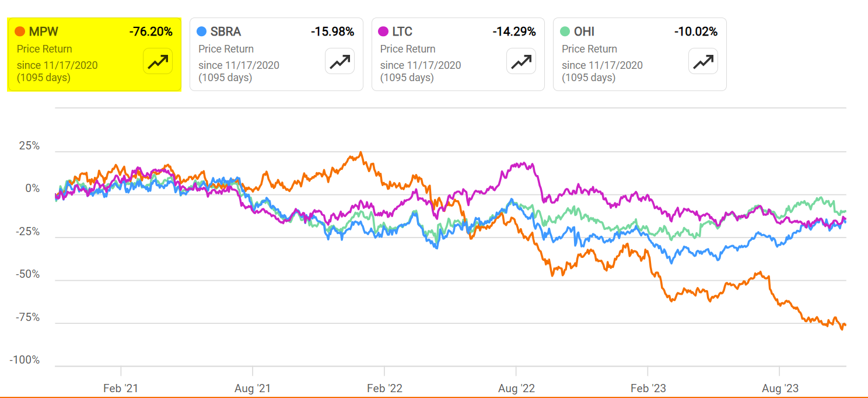Click the -50% y-axis label

coord(27,274)
